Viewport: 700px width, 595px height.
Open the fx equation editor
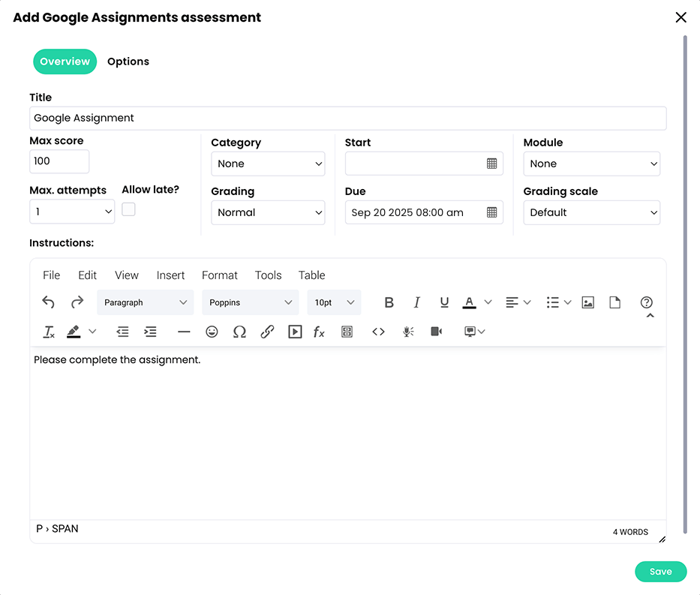pyautogui.click(x=319, y=332)
